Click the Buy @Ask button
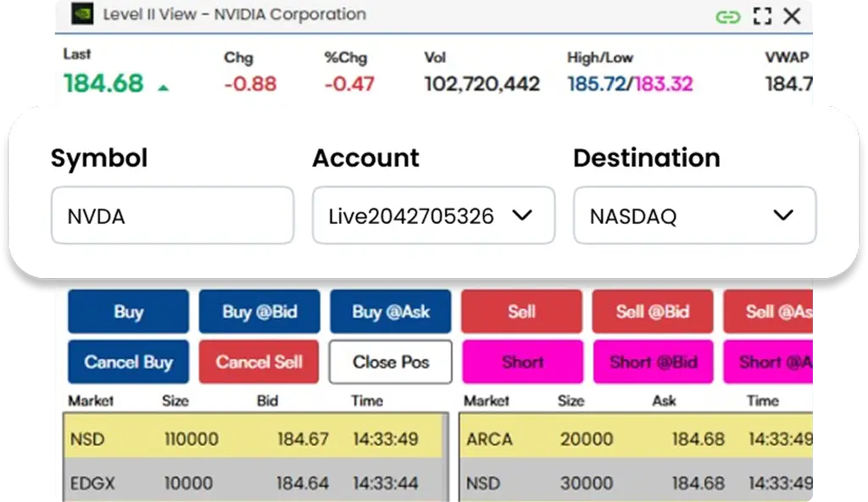Screen dimensions: 868x502 pyautogui.click(x=391, y=311)
